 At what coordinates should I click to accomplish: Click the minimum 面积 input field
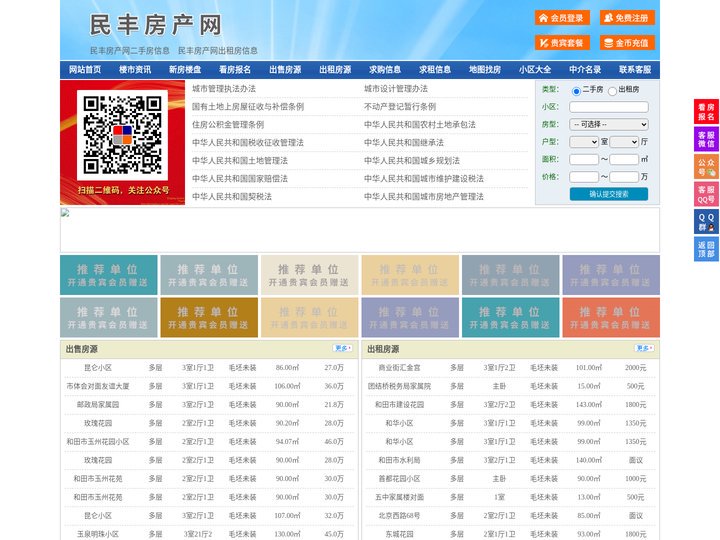tap(584, 159)
